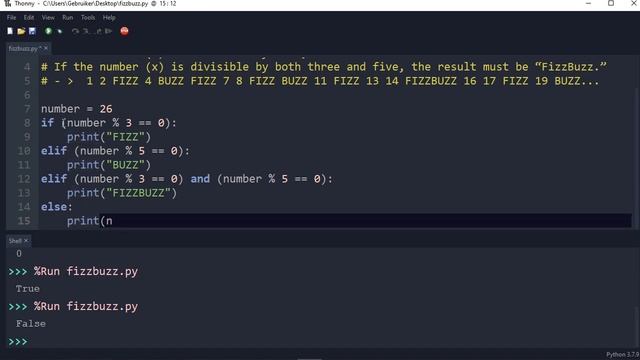The image size is (640, 360).
Task: Click the Thonny app icon in title bar
Action: [7, 4]
